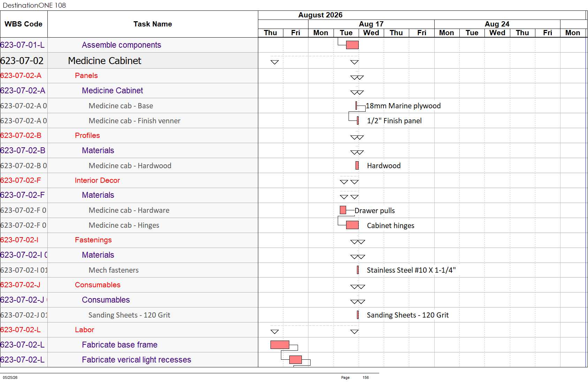Image resolution: width=588 pixels, height=382 pixels.
Task: Click the Stainless Steel #10 task bar
Action: click(358, 270)
